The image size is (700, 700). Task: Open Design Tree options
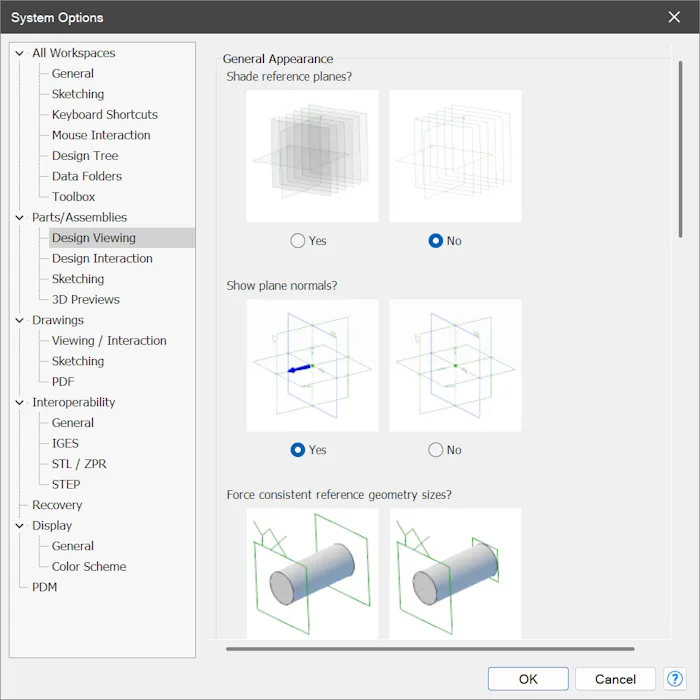coord(85,155)
